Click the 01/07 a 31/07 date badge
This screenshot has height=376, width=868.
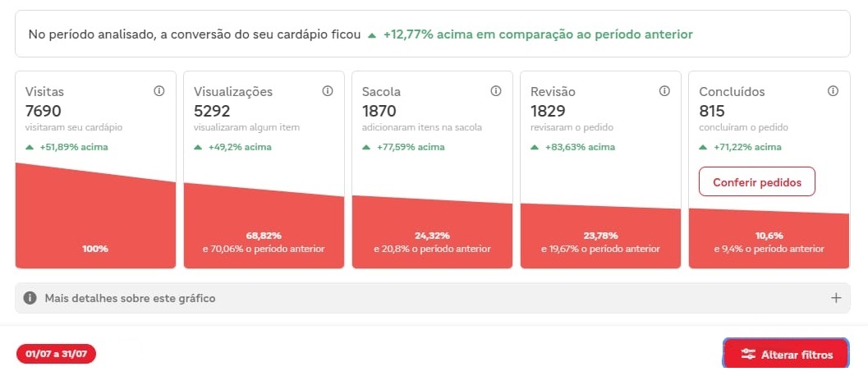(x=57, y=355)
